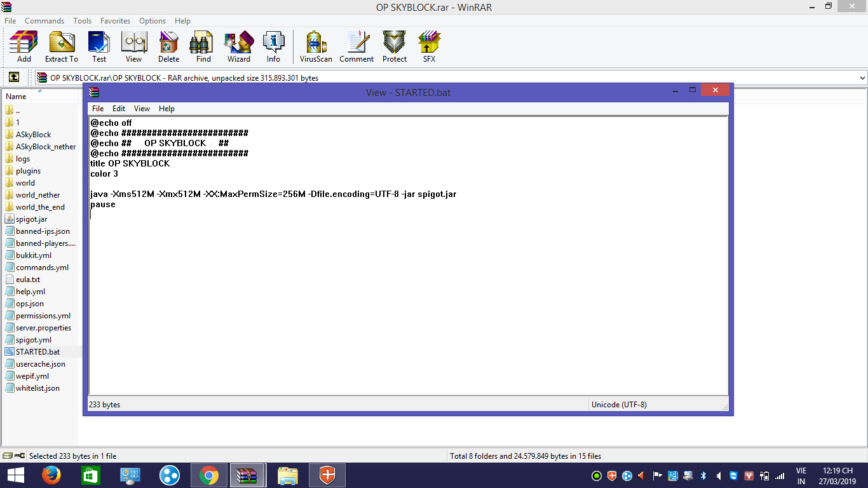868x488 pixels.
Task: Click the Add toolbar icon in WinRAR
Action: pyautogui.click(x=24, y=47)
